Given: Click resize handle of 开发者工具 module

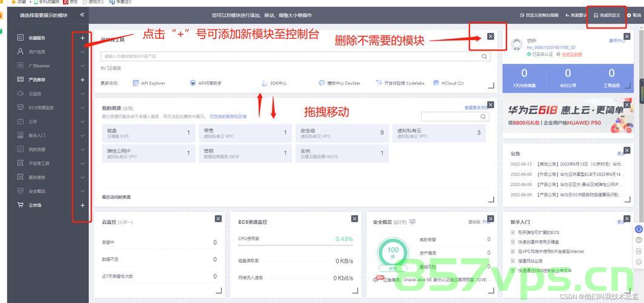Looking at the screenshot, I should [x=491, y=85].
